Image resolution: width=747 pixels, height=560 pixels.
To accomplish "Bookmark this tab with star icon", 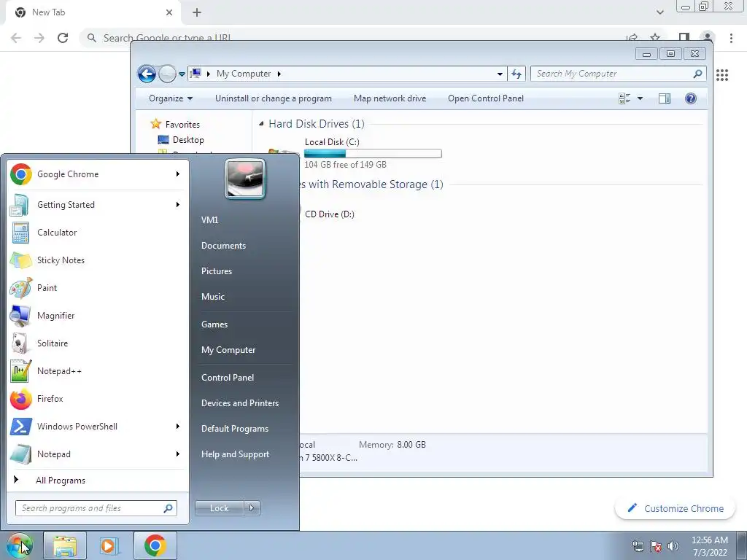I will click(656, 37).
